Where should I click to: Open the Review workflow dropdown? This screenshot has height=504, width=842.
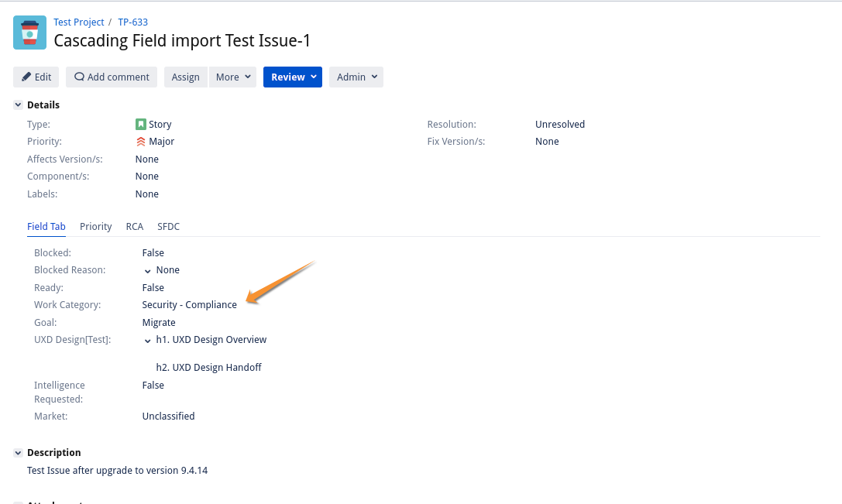point(293,77)
